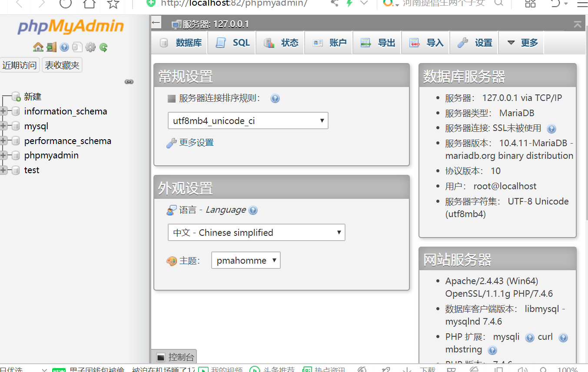Screen dimensions: 588x372
Task: Click database icon beside information_schema
Action: click(x=16, y=111)
